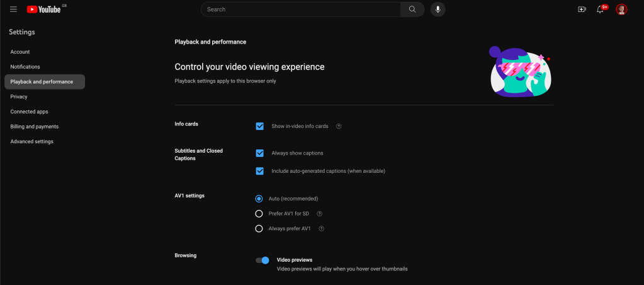Click the Settings sidebar heading
Viewport: 644px width, 285px height.
22,32
